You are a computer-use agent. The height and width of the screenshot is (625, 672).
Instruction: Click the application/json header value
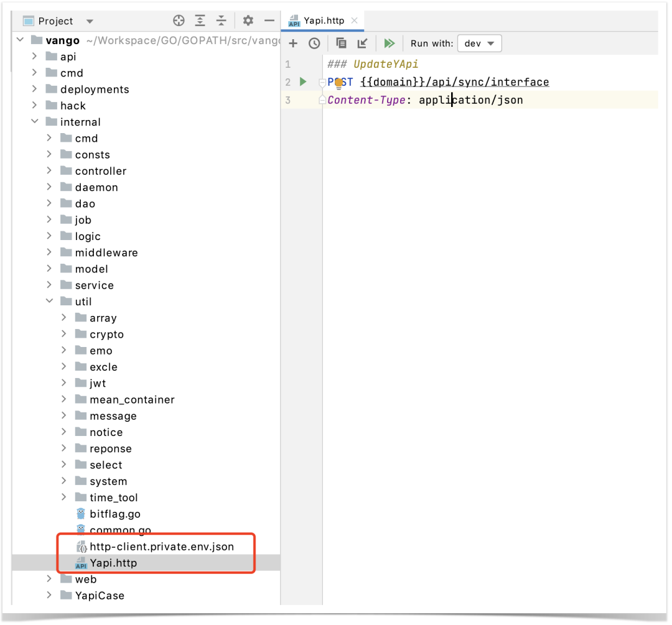point(471,100)
